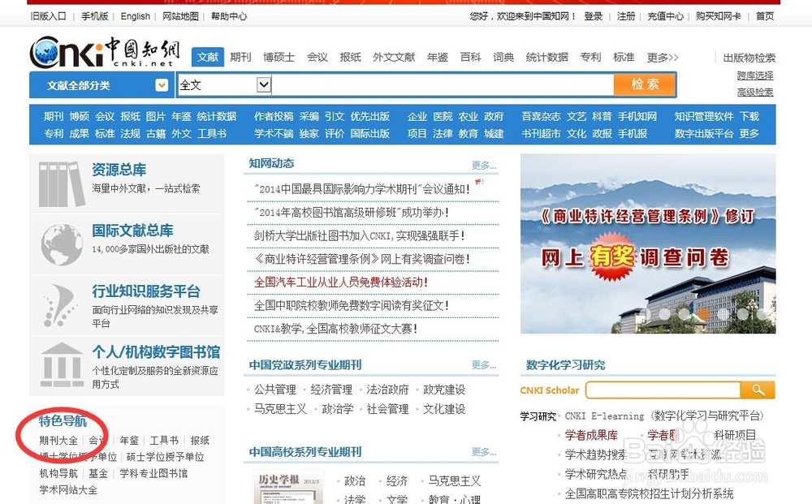Image resolution: width=812 pixels, height=504 pixels.
Task: Switch to the 会议 tab
Action: (317, 57)
